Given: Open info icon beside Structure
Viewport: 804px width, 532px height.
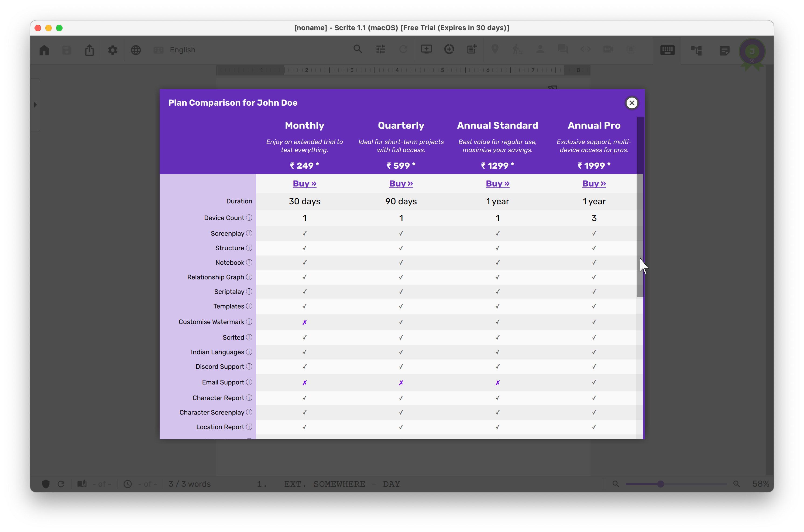Looking at the screenshot, I should pyautogui.click(x=249, y=248).
